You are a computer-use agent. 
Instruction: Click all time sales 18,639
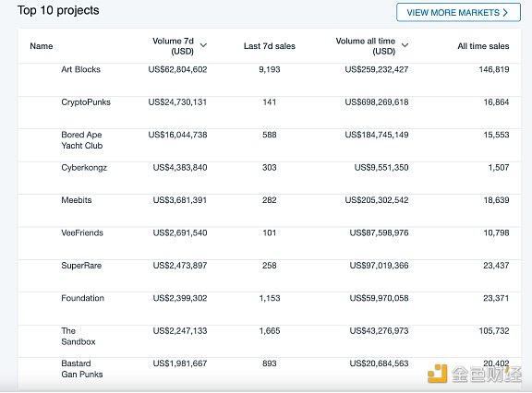[496, 200]
